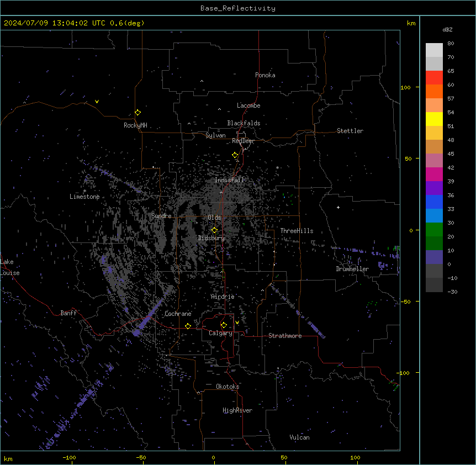This screenshot has width=476, height=465.
Task: Select the Okotoks label
Action: [x=228, y=387]
